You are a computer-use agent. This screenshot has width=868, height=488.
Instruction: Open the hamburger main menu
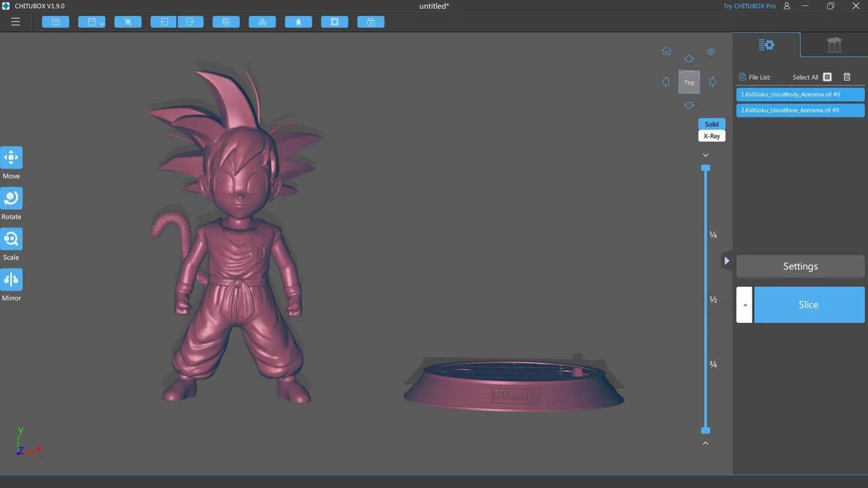pos(16,22)
